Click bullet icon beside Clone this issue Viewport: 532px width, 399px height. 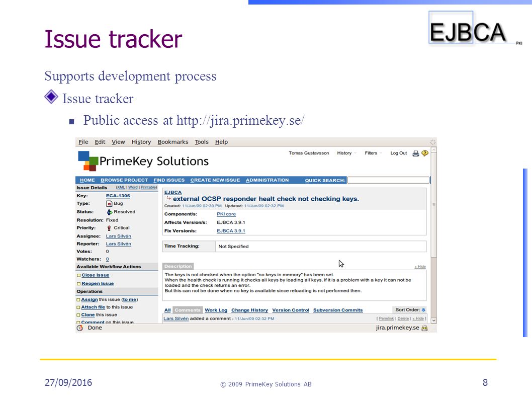click(78, 315)
